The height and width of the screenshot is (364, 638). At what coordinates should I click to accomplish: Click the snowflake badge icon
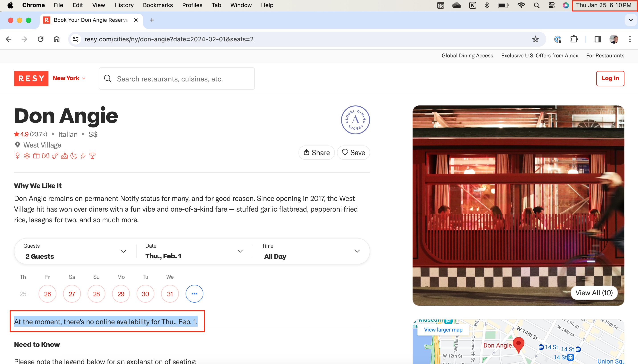click(x=27, y=156)
